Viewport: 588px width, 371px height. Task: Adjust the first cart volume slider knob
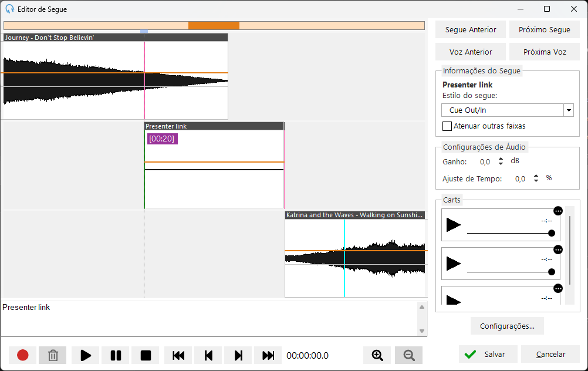(x=552, y=233)
